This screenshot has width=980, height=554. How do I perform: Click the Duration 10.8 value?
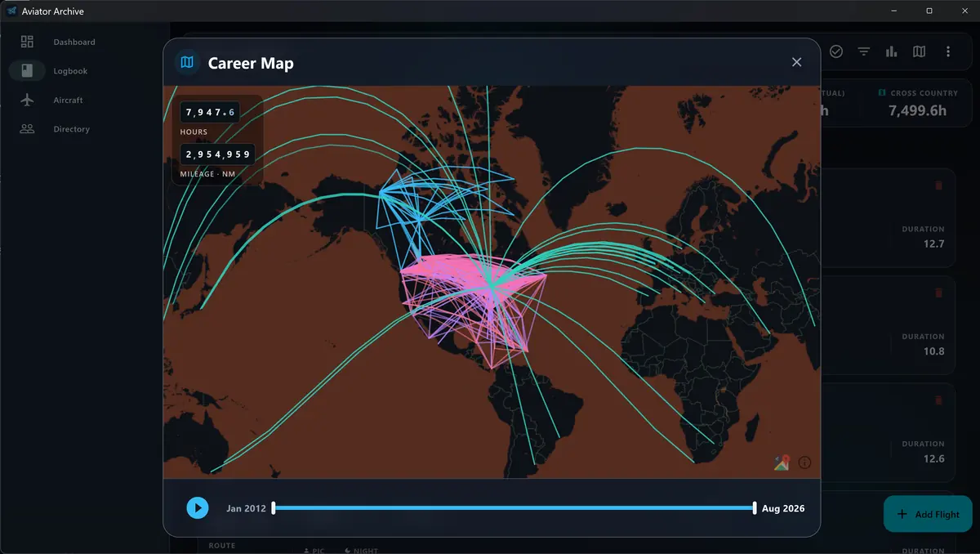tap(933, 351)
